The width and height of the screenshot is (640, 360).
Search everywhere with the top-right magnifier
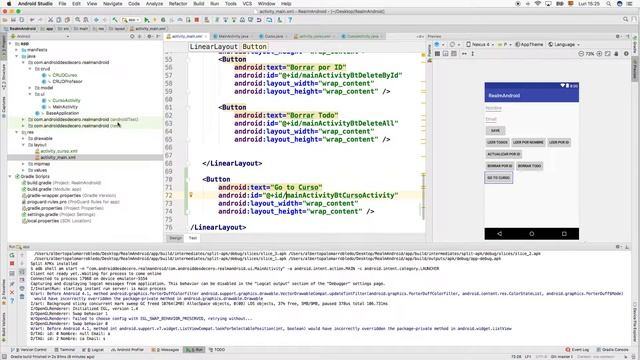point(625,20)
